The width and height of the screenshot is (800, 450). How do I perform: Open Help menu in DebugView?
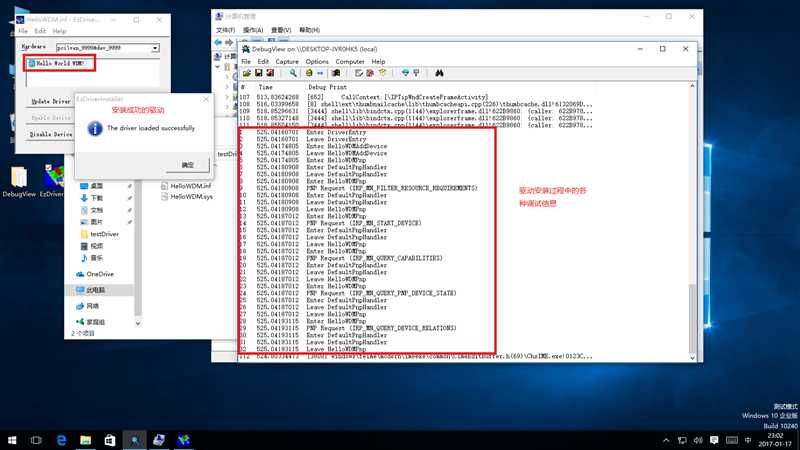(378, 62)
